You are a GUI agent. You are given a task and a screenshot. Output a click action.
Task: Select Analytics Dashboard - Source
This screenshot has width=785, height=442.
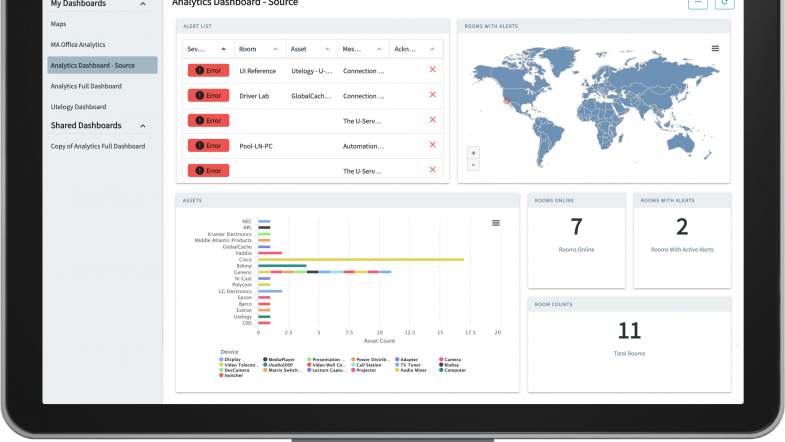pyautogui.click(x=102, y=65)
